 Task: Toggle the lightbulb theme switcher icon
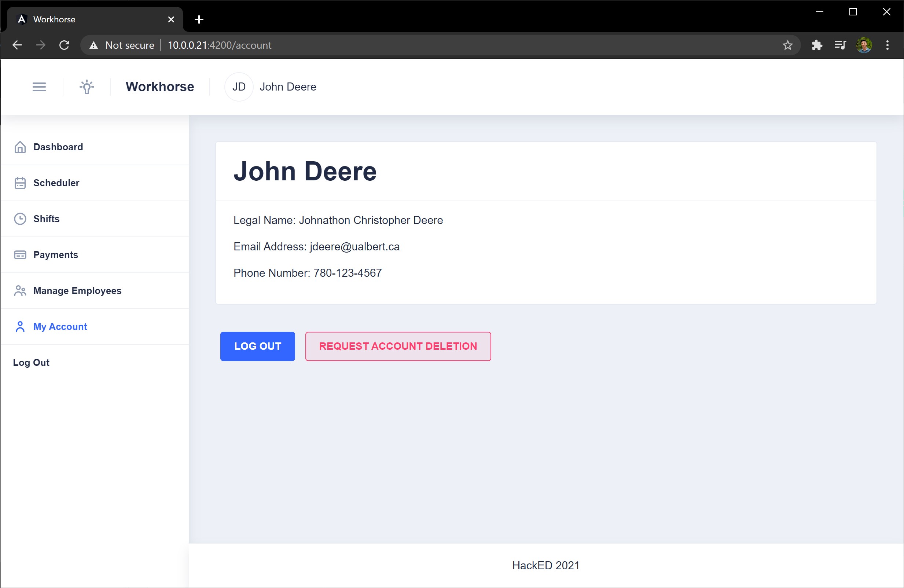[87, 87]
